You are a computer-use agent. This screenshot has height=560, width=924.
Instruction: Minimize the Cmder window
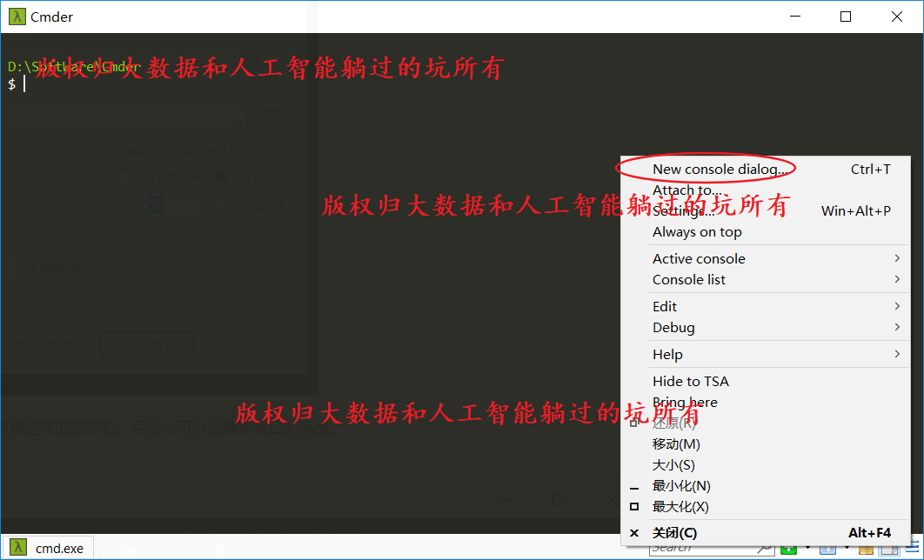(795, 17)
